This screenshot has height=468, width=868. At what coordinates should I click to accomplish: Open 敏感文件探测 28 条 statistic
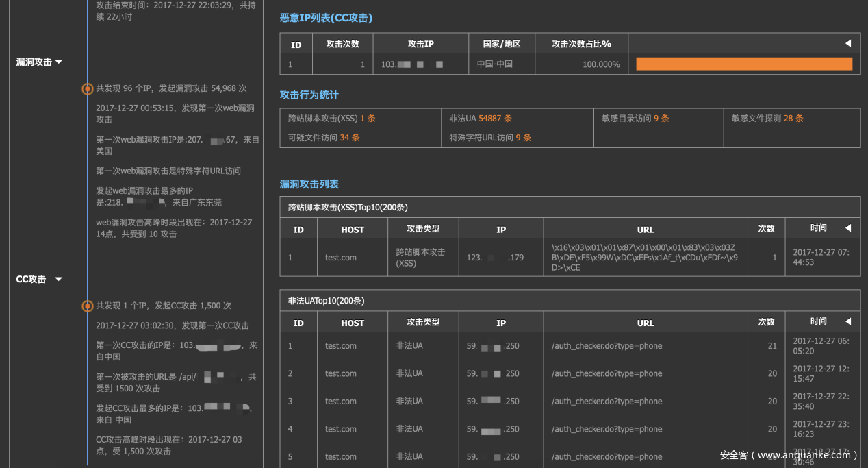tap(767, 119)
